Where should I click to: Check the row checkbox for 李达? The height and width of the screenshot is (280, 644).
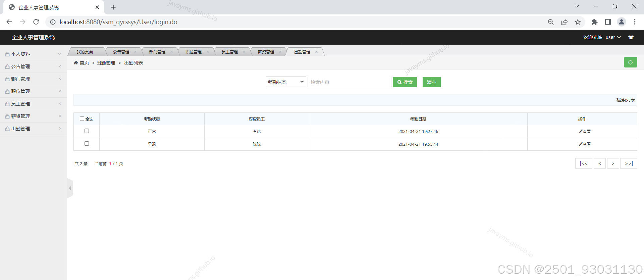87,131
